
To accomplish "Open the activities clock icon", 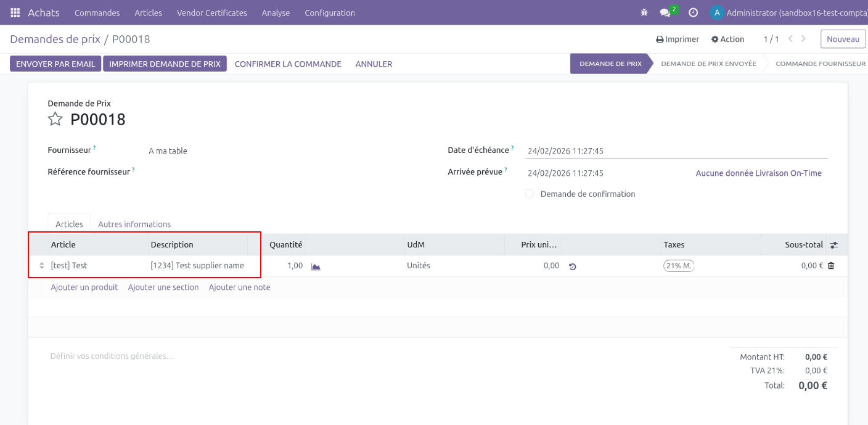I will pyautogui.click(x=693, y=12).
